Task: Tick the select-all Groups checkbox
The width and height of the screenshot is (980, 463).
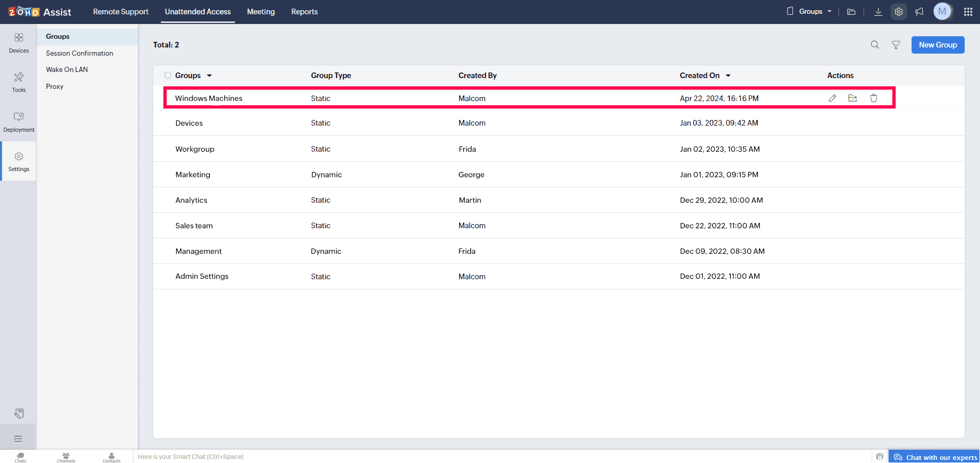Action: pos(168,76)
